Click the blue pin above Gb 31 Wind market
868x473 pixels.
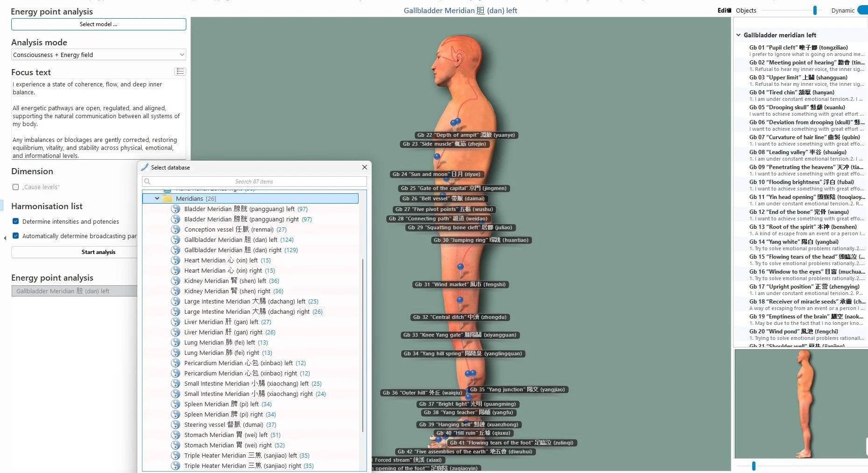tap(460, 267)
